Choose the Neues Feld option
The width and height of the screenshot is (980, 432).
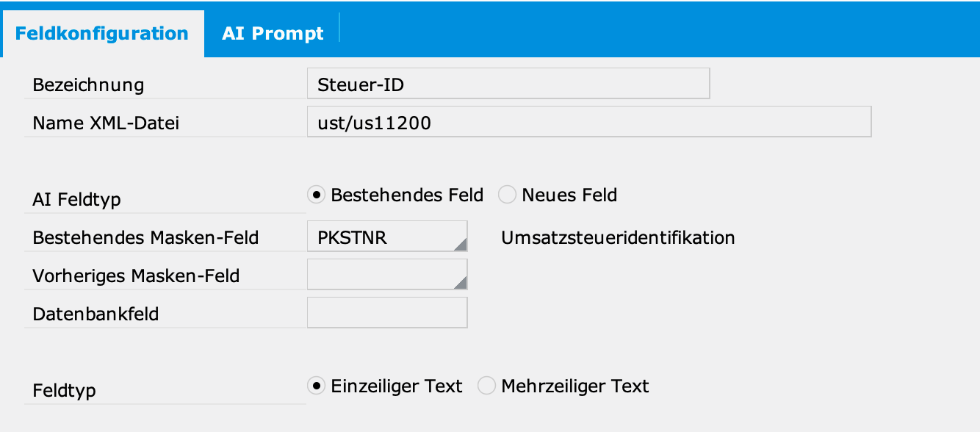pyautogui.click(x=508, y=195)
